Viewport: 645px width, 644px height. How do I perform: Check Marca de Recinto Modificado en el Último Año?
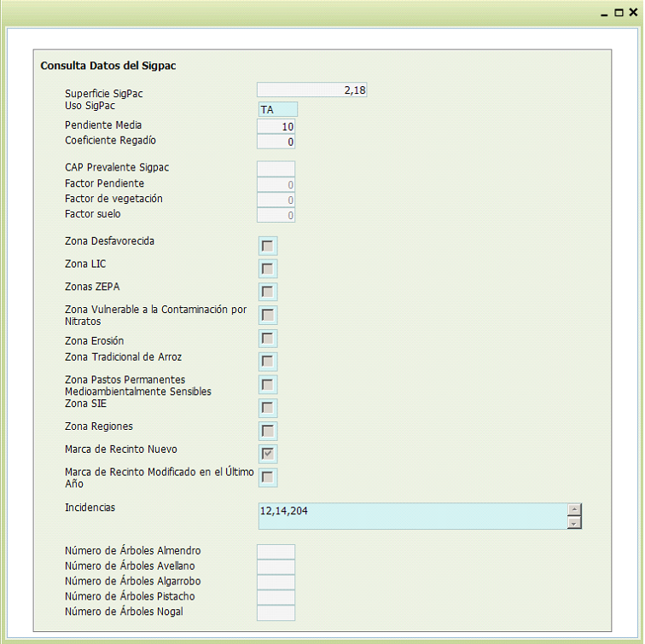click(268, 477)
